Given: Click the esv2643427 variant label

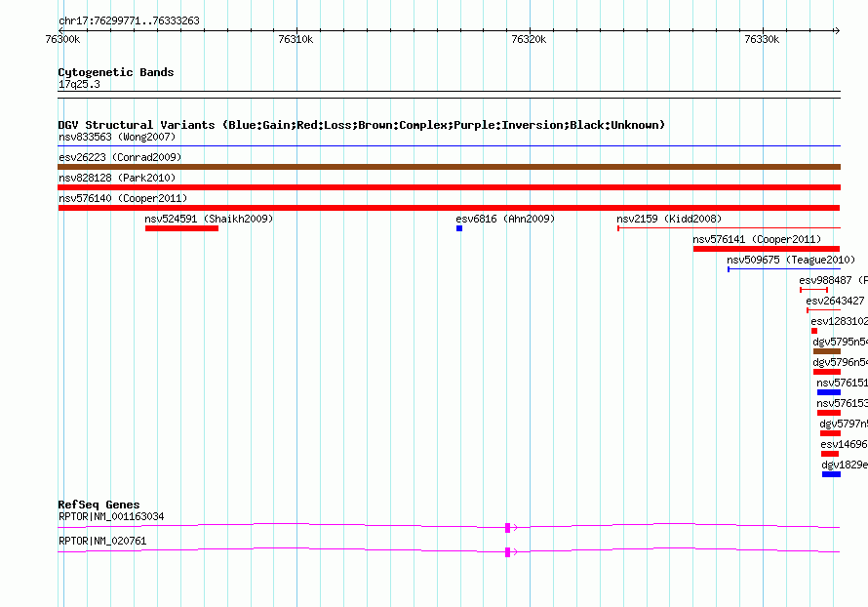Looking at the screenshot, I should (835, 301).
